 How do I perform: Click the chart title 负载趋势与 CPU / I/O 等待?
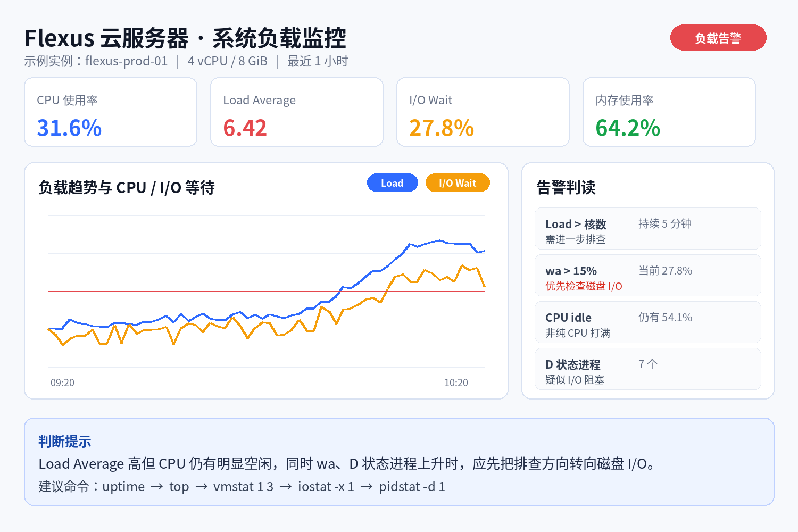(127, 188)
